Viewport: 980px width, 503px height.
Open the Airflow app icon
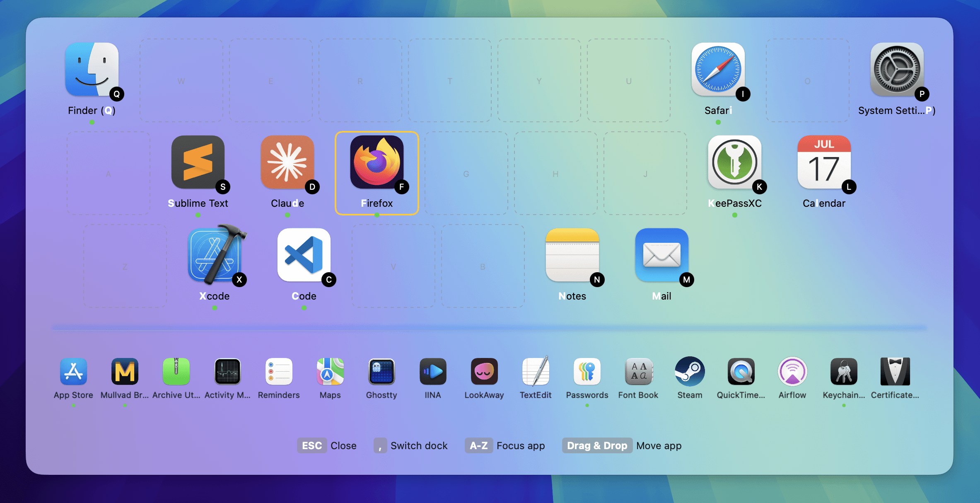pyautogui.click(x=792, y=372)
